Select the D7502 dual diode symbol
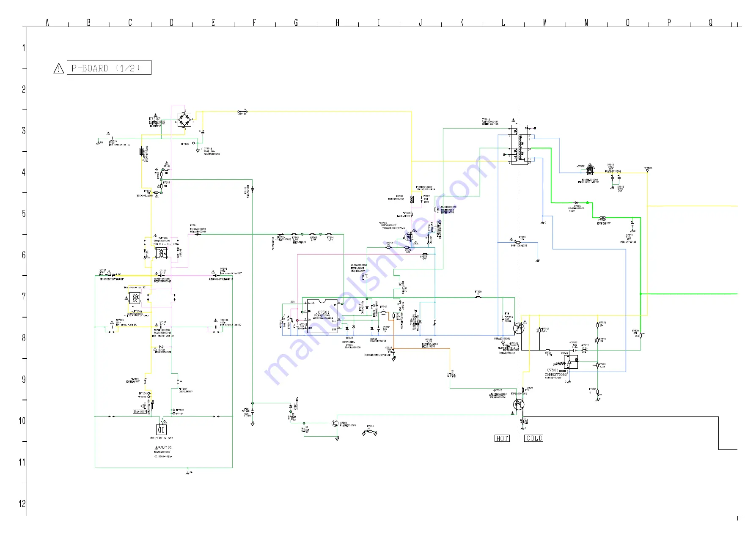 click(590, 170)
